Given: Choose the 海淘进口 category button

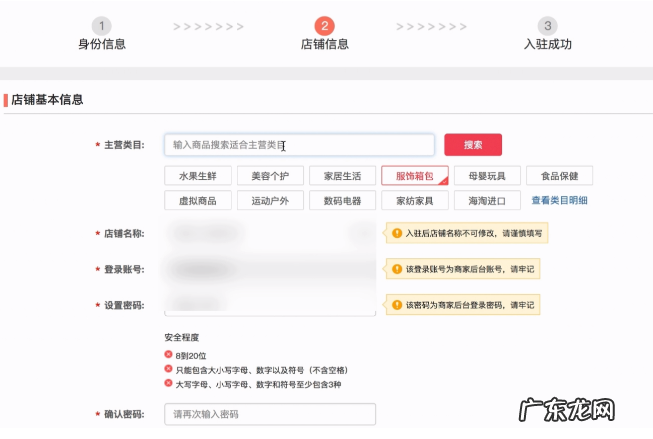Looking at the screenshot, I should (x=487, y=201).
